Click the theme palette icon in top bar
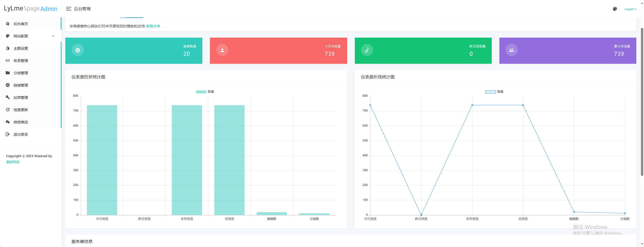Image resolution: width=644 pixels, height=247 pixels. coord(615,9)
